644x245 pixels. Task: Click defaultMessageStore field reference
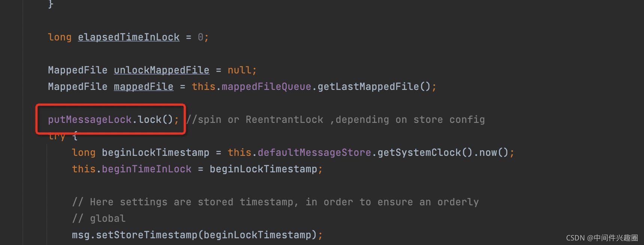click(x=314, y=152)
